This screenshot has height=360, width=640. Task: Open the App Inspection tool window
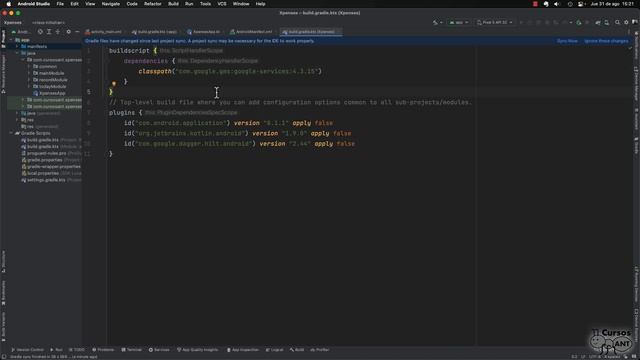coord(242,350)
